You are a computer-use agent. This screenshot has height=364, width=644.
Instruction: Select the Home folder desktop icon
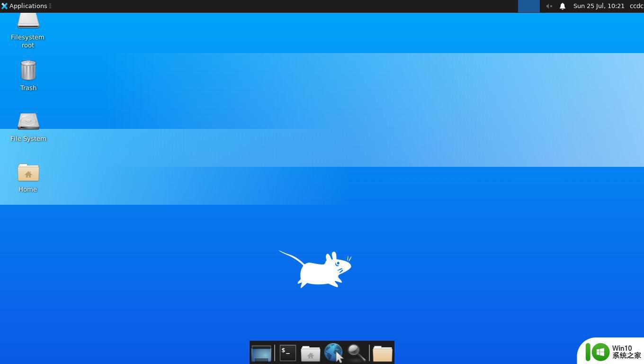click(x=28, y=178)
